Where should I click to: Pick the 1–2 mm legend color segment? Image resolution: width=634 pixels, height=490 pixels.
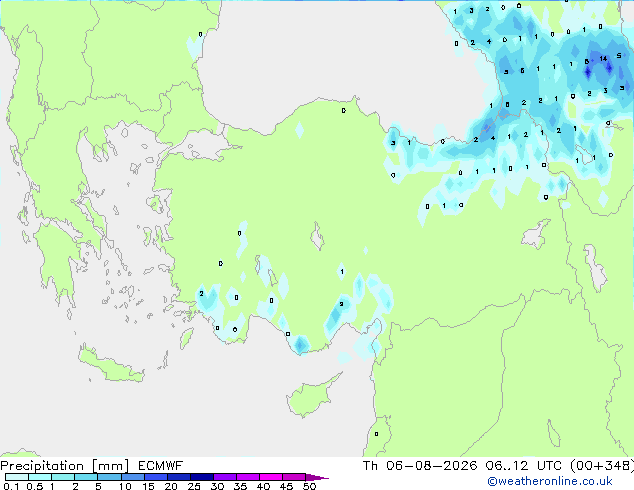coord(63,477)
